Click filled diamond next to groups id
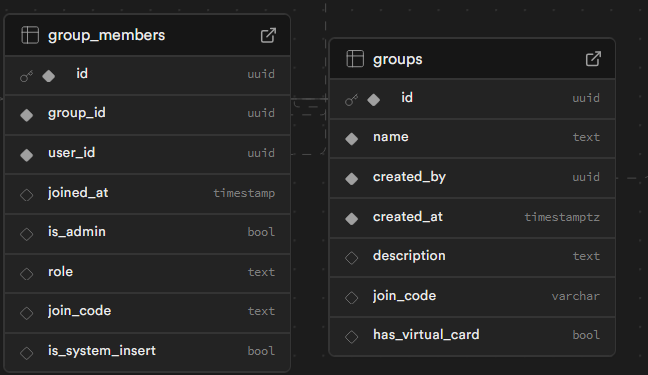The image size is (648, 375). [374, 100]
